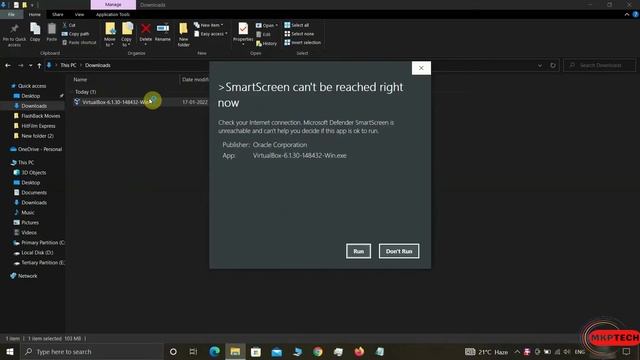Open Task View on taskbar
The image size is (640, 360).
193,351
